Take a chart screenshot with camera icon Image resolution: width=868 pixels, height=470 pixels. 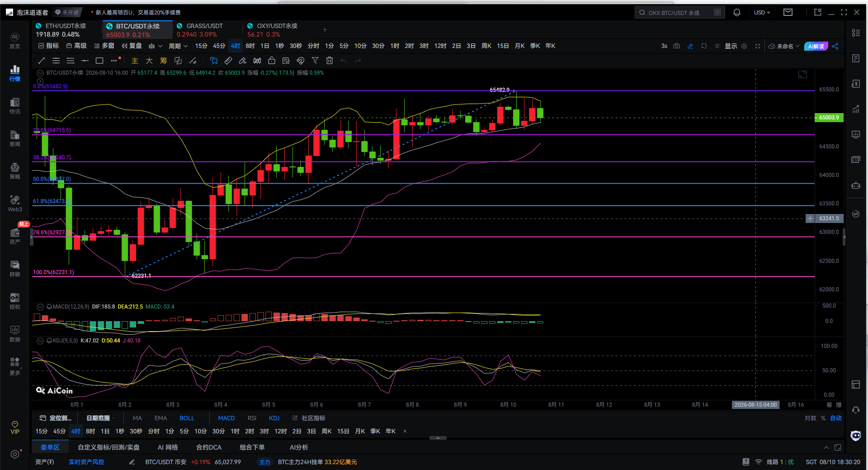click(x=676, y=46)
